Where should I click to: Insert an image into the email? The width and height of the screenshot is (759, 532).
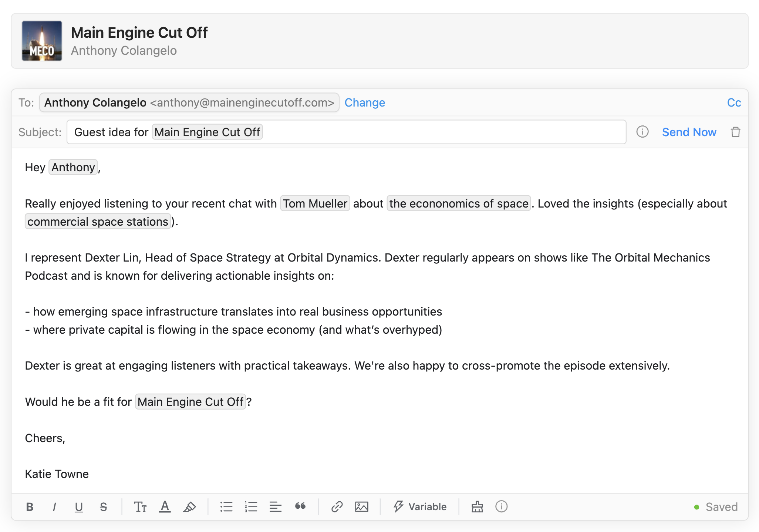[362, 506]
